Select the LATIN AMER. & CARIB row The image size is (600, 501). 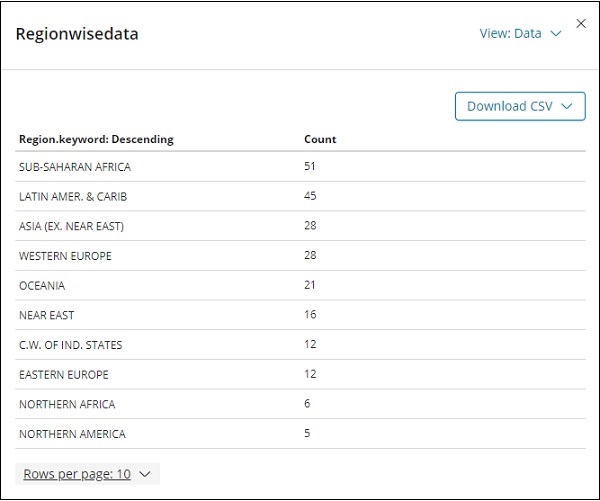(73, 196)
